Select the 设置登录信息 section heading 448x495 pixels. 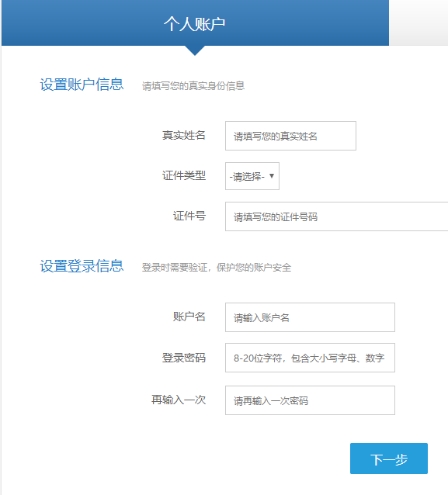pos(82,266)
